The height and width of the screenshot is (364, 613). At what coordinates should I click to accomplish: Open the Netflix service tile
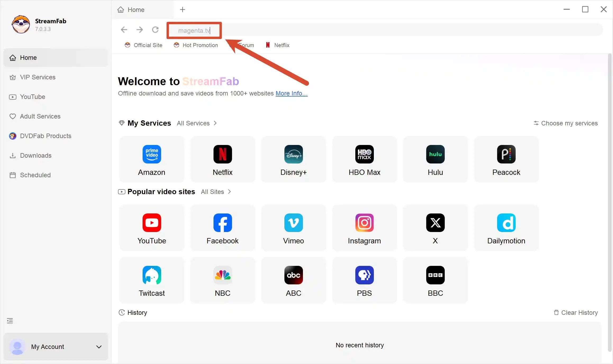pos(223,159)
